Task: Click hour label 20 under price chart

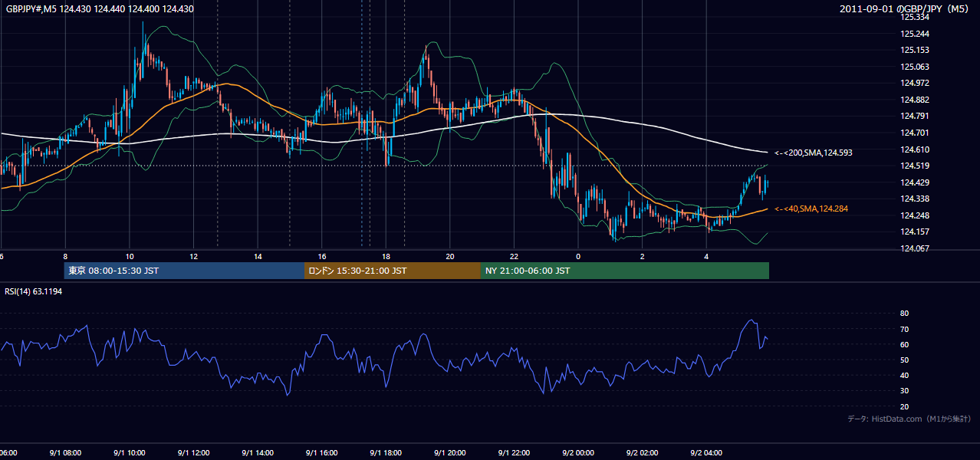Action: click(450, 256)
